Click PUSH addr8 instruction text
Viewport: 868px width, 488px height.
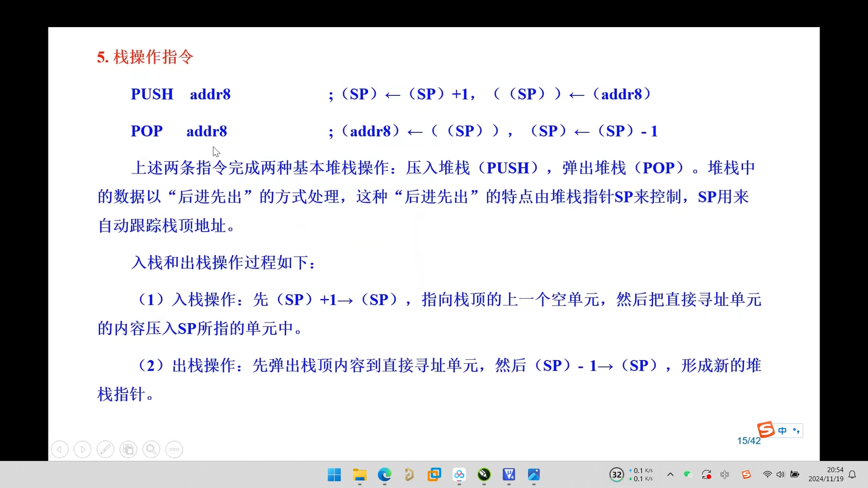tap(181, 94)
